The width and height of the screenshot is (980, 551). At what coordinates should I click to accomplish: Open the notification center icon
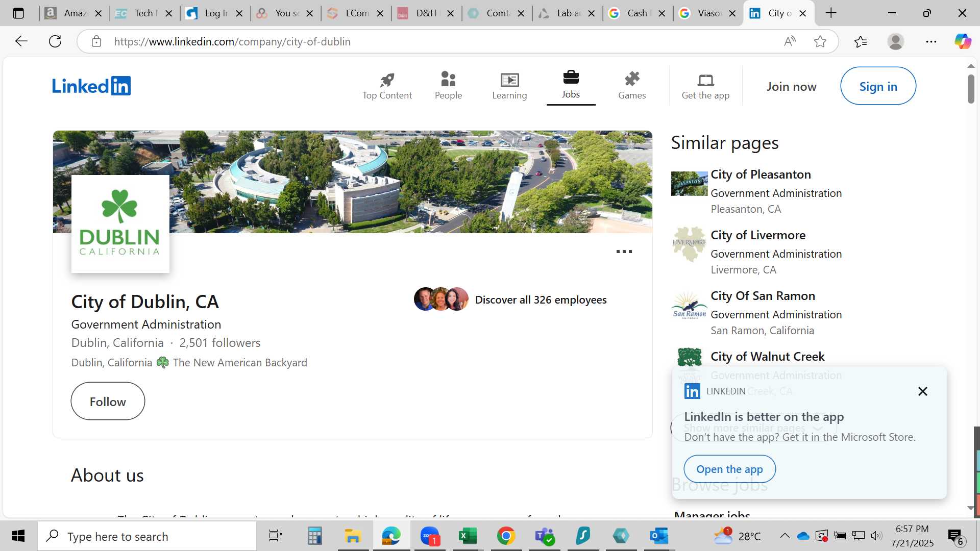coord(955,536)
